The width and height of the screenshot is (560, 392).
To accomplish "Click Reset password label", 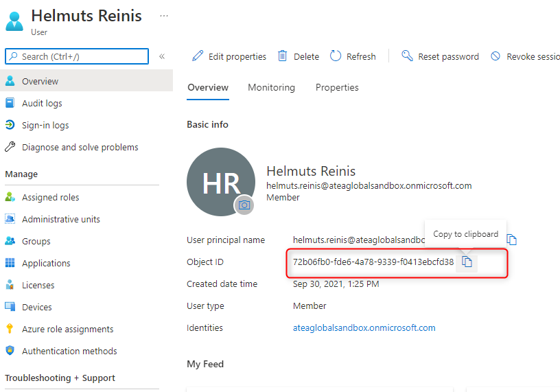I will 448,56.
